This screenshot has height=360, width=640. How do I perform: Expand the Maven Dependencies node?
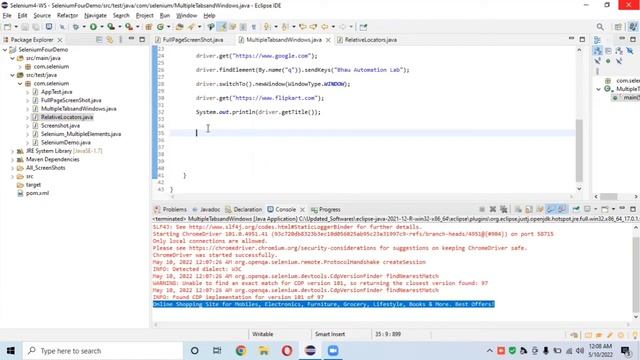pos(13,160)
